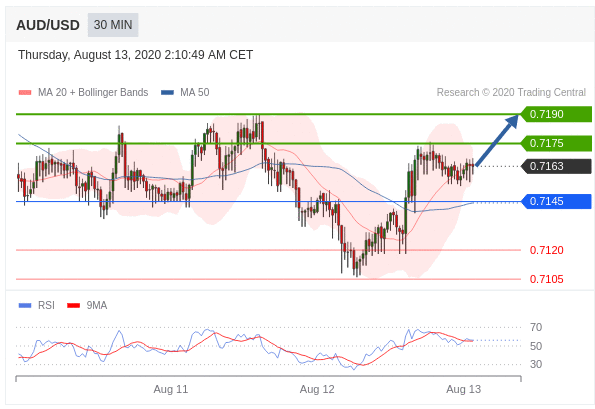The image size is (595, 409).
Task: Click the 0.7120 red support label
Action: point(546,250)
